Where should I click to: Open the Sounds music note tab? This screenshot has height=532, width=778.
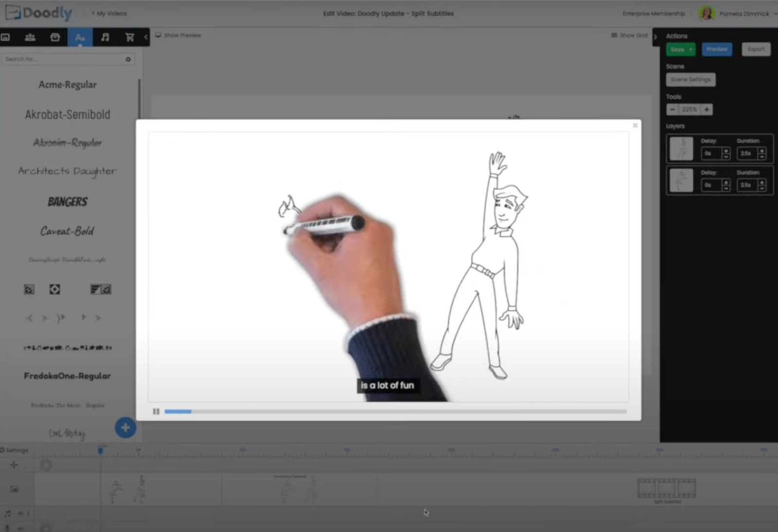pos(105,37)
